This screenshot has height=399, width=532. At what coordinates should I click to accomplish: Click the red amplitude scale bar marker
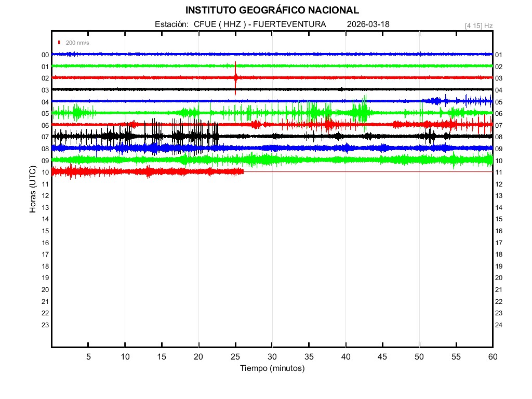tap(60, 43)
